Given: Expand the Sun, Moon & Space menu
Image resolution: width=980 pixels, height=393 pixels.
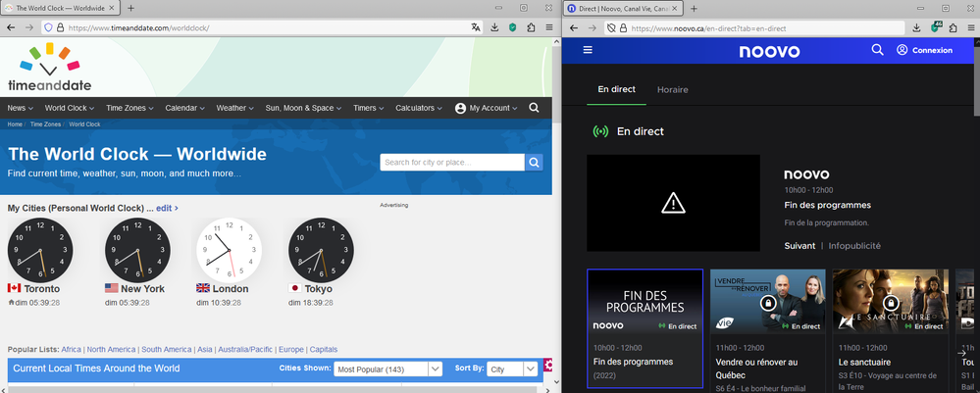Looking at the screenshot, I should click(x=303, y=108).
